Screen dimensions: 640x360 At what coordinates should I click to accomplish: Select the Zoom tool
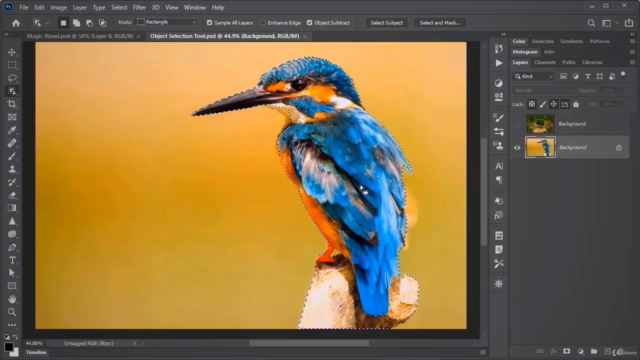(x=12, y=312)
